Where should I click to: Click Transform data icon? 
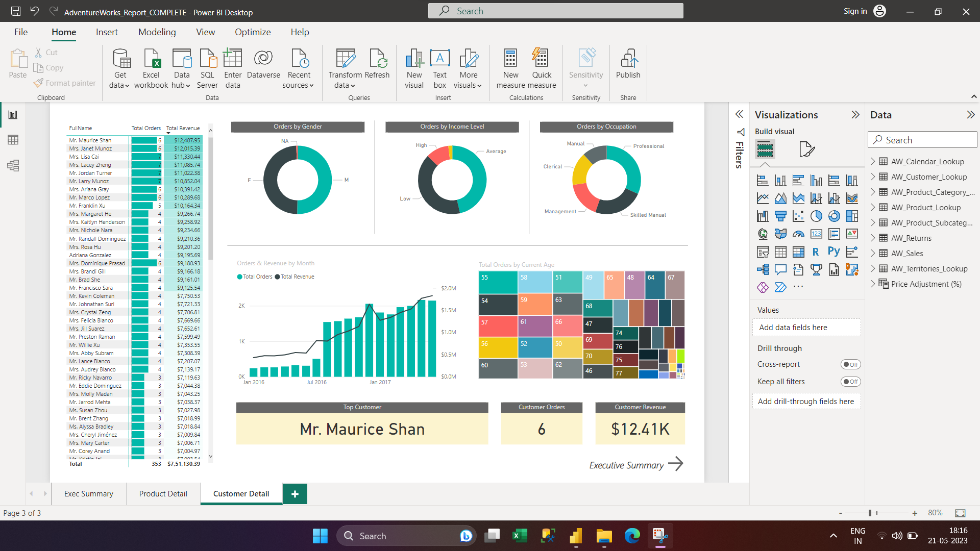(x=346, y=58)
